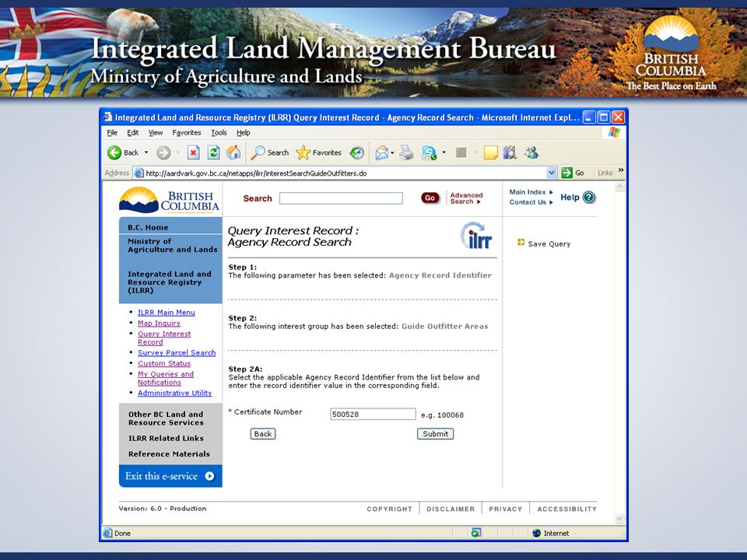
Task: Open Favorites star in toolbar
Action: pos(303,152)
